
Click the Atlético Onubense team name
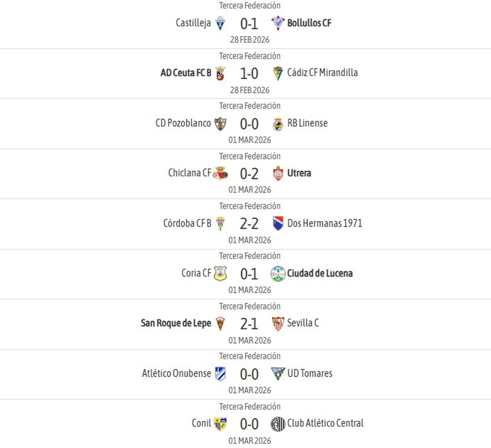176,373
